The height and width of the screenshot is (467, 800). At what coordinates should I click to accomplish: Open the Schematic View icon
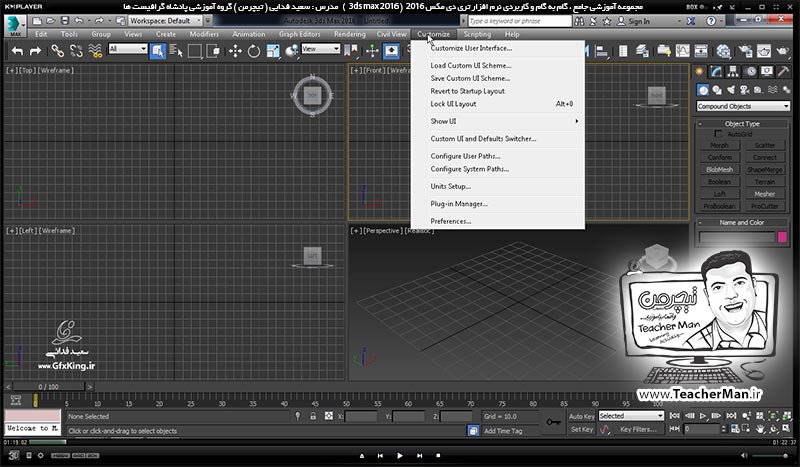click(701, 51)
